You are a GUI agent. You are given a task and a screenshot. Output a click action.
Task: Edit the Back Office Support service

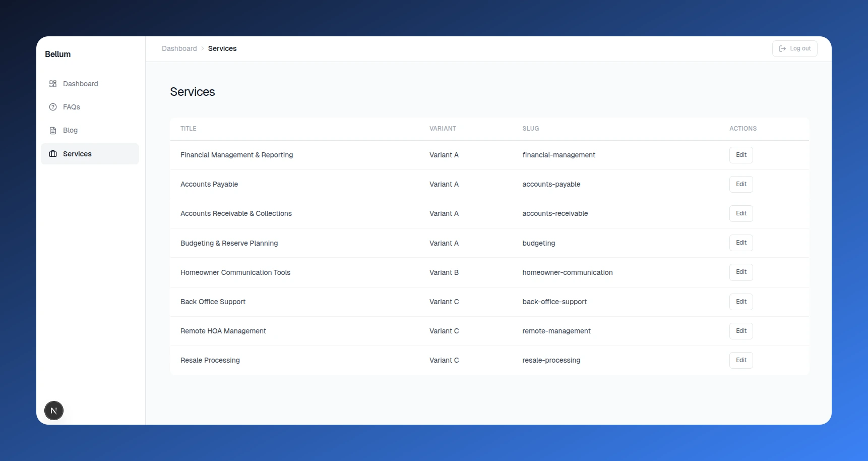pos(741,302)
